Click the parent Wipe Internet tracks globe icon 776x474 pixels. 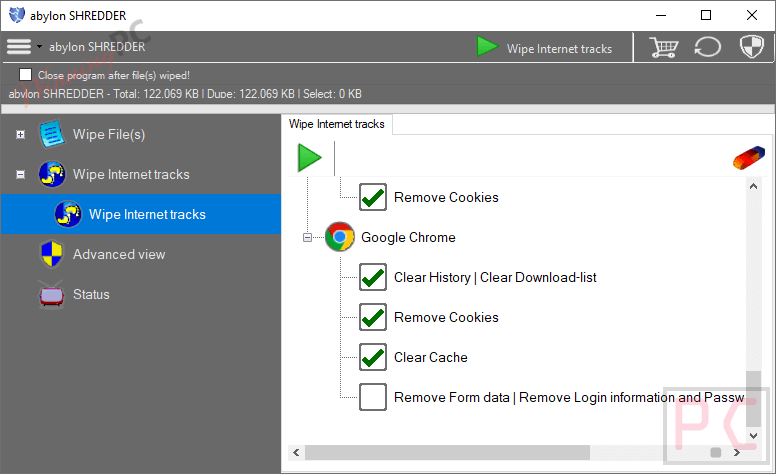pyautogui.click(x=52, y=174)
